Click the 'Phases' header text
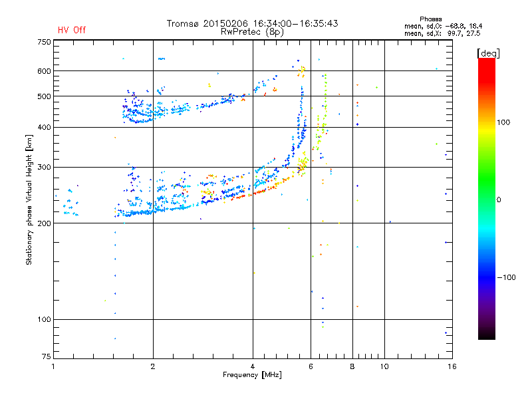 coord(430,19)
